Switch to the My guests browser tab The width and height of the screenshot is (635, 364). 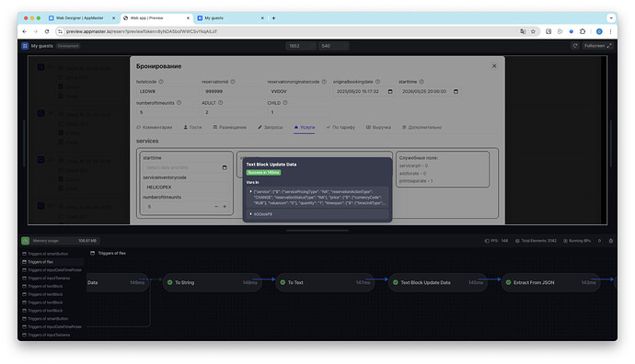(230, 17)
